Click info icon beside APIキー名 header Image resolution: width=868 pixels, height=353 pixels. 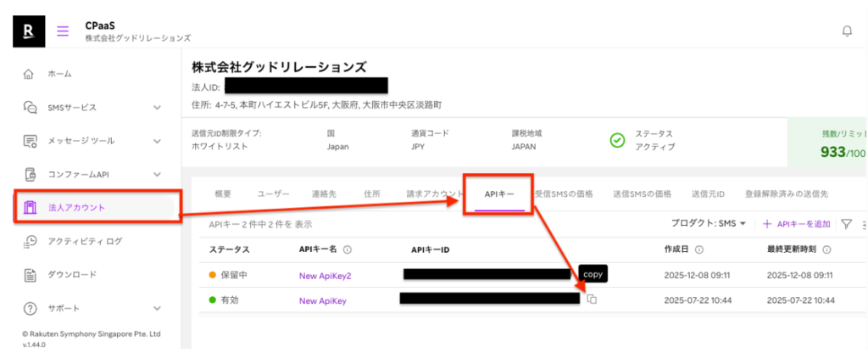pos(348,250)
